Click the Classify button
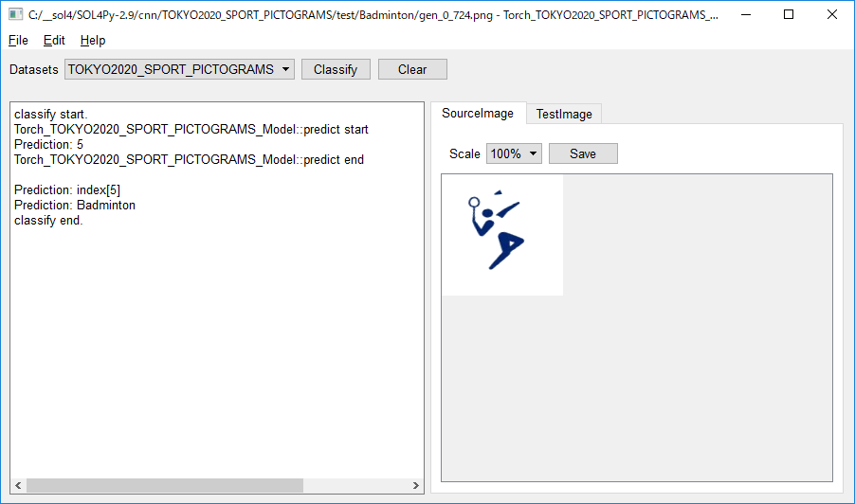The width and height of the screenshot is (855, 504). (x=336, y=69)
